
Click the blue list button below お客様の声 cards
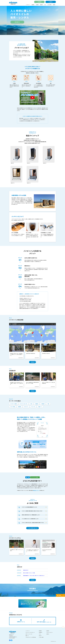(x=32, y=391)
